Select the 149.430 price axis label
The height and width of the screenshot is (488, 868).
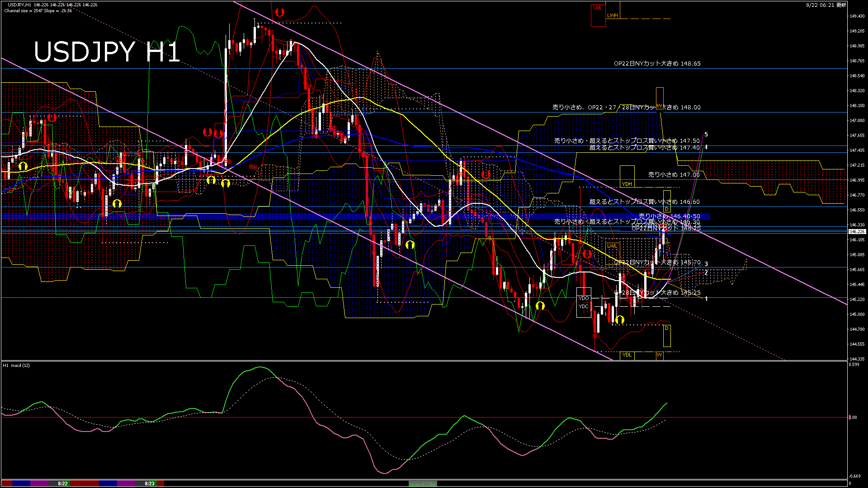857,16
